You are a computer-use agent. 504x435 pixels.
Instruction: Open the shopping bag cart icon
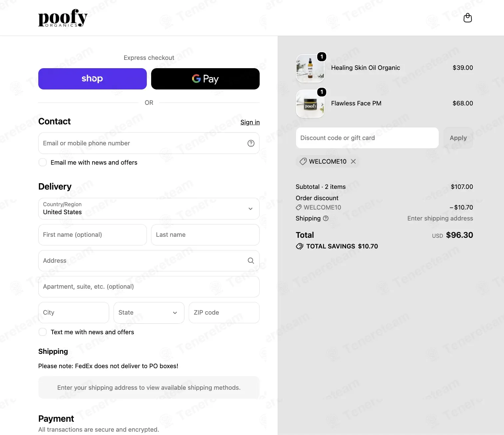click(468, 18)
